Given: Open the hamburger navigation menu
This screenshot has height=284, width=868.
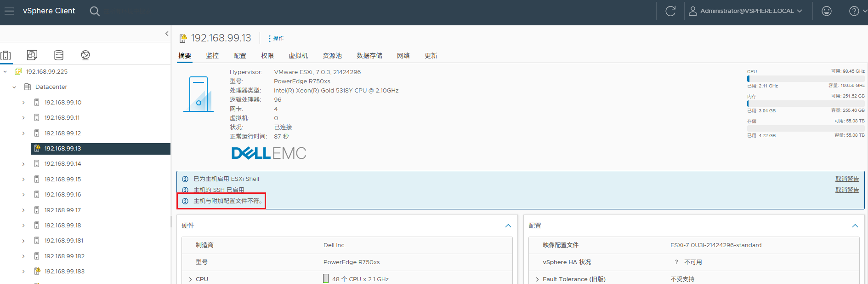Looking at the screenshot, I should [x=9, y=11].
